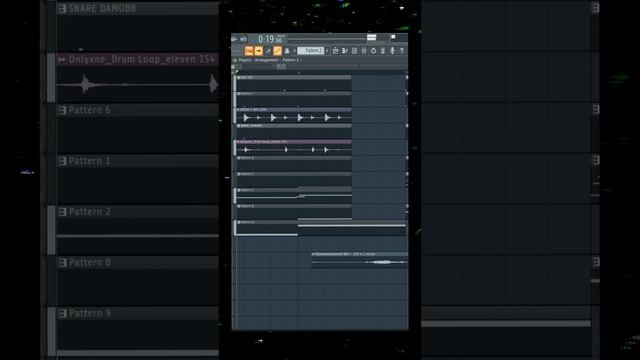Click Onlyxne_Drum Loop_eleven label in enlarged background
The height and width of the screenshot is (360, 640).
tap(141, 59)
